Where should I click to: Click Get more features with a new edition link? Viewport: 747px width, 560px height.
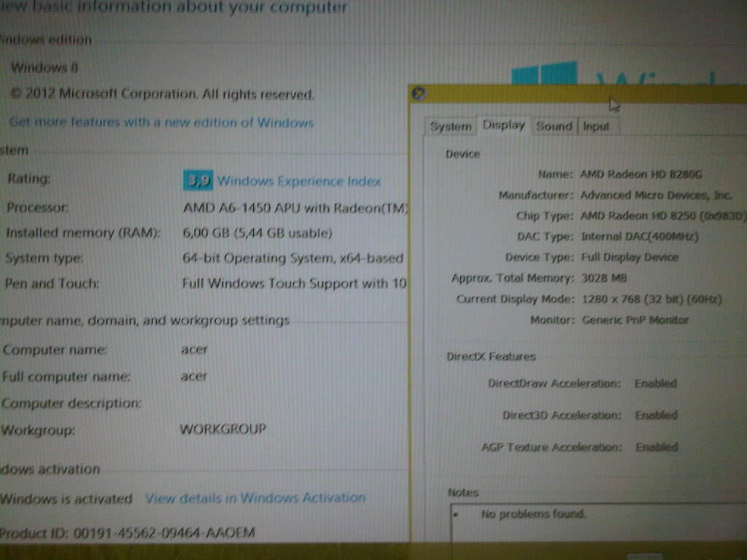coord(161,122)
